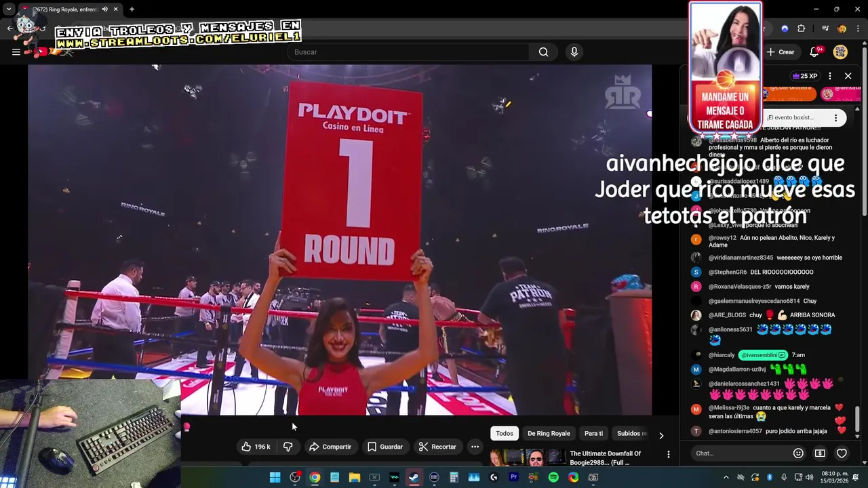Open a new Chrome tab
The height and width of the screenshot is (488, 868).
(x=132, y=9)
